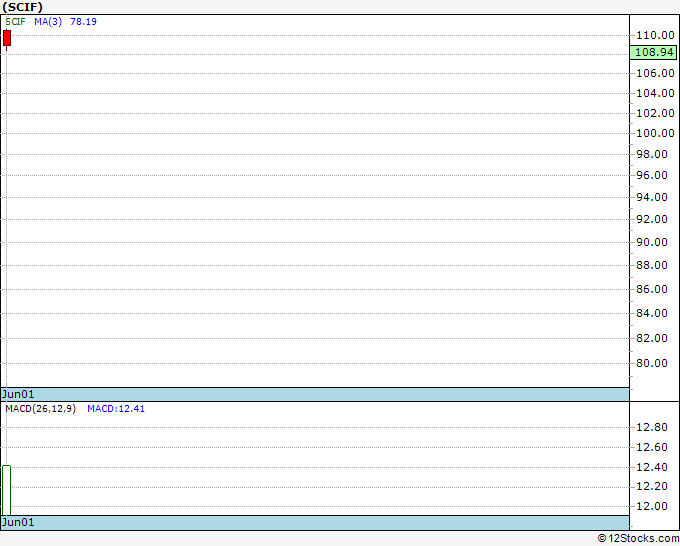
Task: Click Jun01 date under the price chart
Action: pos(18,394)
